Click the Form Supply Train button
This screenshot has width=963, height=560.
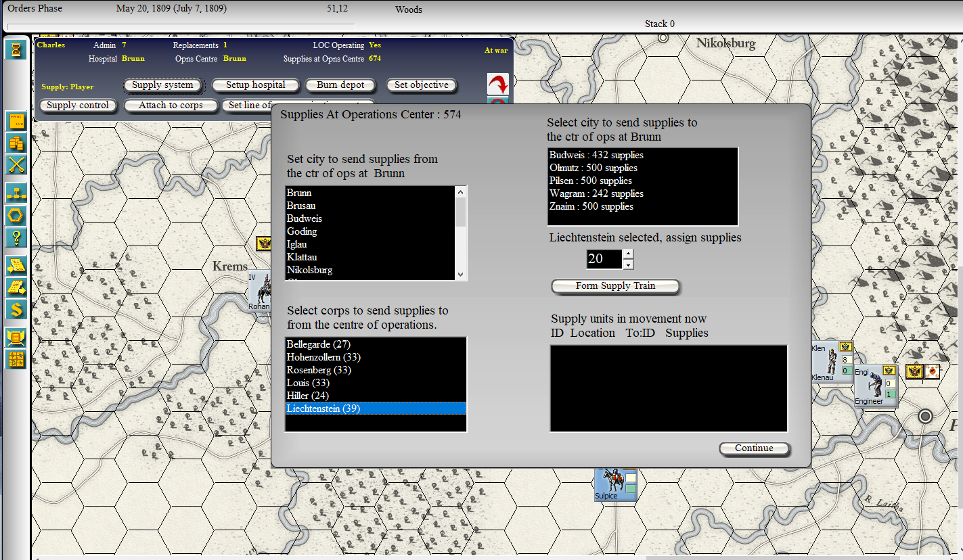tap(615, 286)
